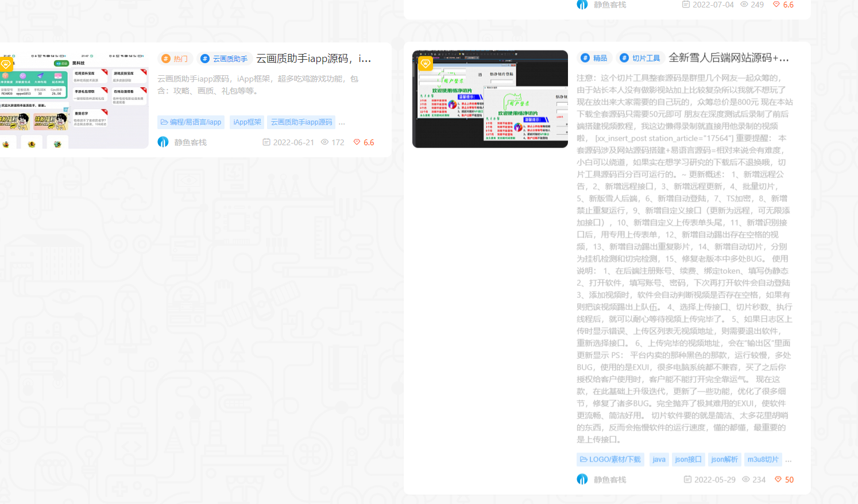The height and width of the screenshot is (504, 858).
Task: Click the calendar icon beside 2022-05-29
Action: (x=687, y=479)
